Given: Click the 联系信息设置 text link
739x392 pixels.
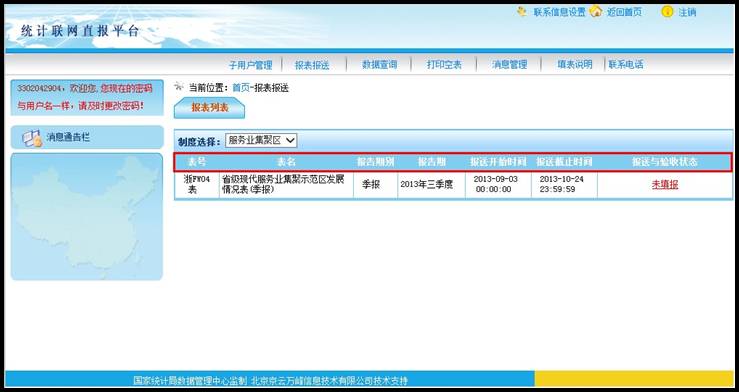Looking at the screenshot, I should pyautogui.click(x=559, y=12).
